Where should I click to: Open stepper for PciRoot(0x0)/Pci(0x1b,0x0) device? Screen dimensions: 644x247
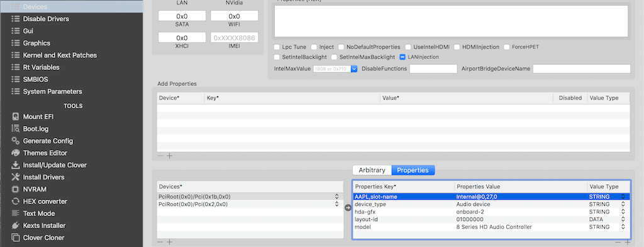coord(337,197)
